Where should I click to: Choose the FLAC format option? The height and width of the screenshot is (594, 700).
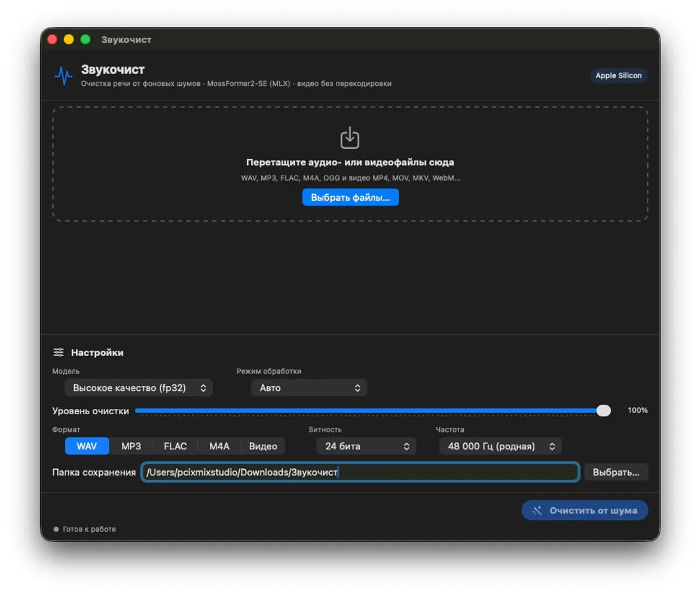click(x=175, y=446)
